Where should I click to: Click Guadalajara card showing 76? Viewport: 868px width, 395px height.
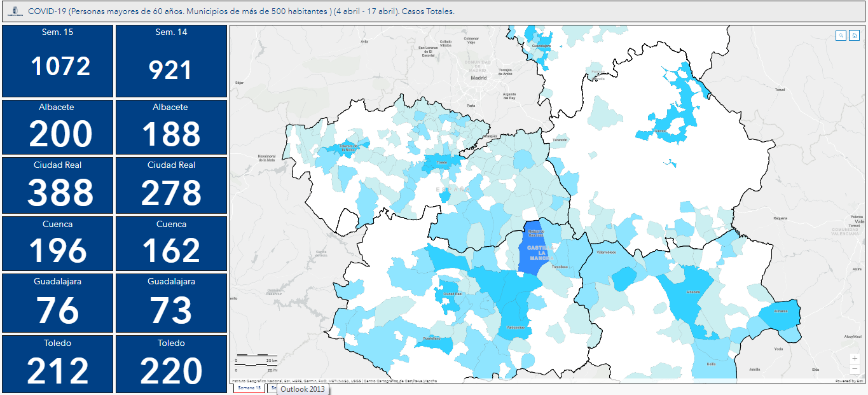57,303
